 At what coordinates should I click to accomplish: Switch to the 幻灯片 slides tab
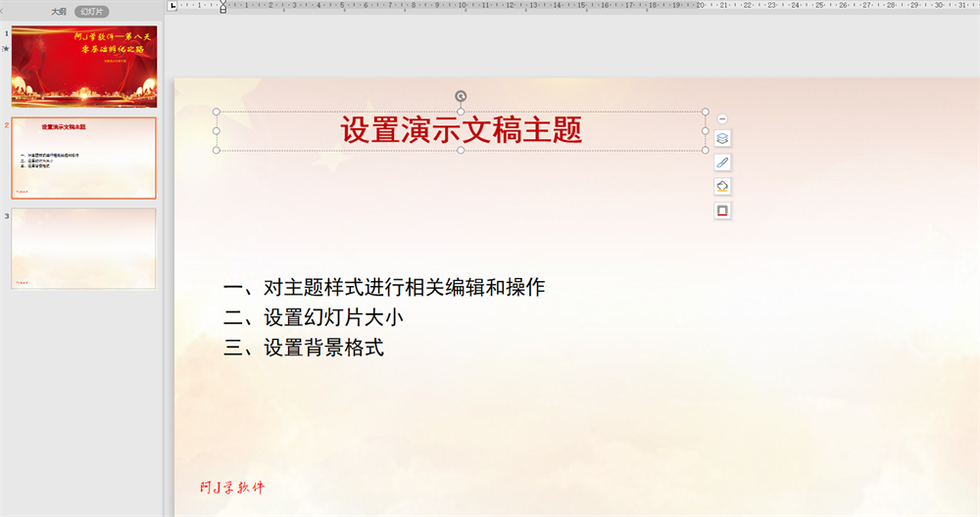click(92, 12)
